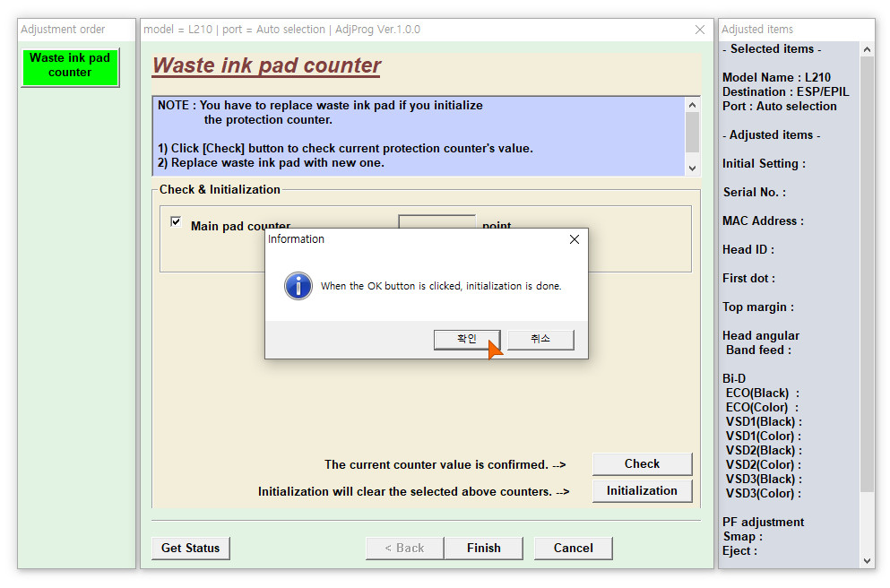
Task: Click the Adjusted items panel scrollbar thumb
Action: click(x=867, y=274)
